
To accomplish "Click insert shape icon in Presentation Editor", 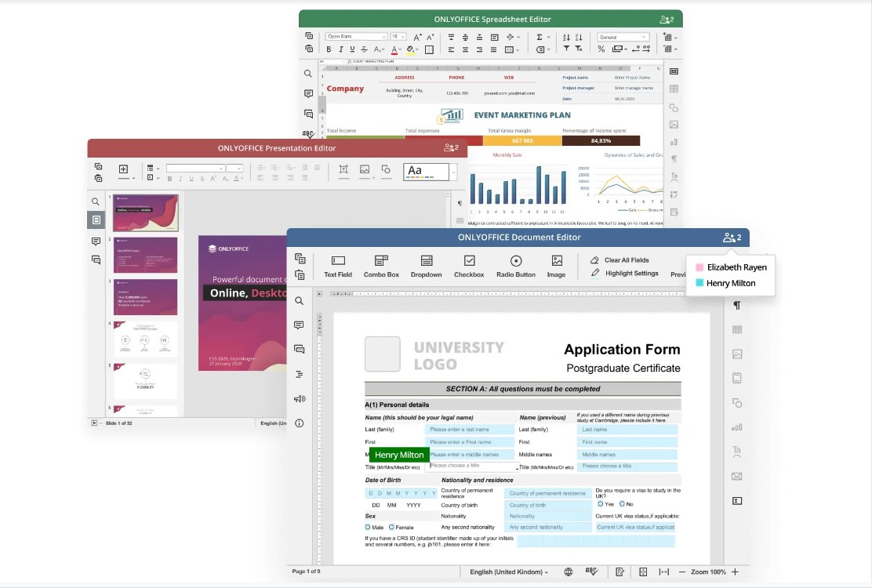I will pyautogui.click(x=386, y=169).
